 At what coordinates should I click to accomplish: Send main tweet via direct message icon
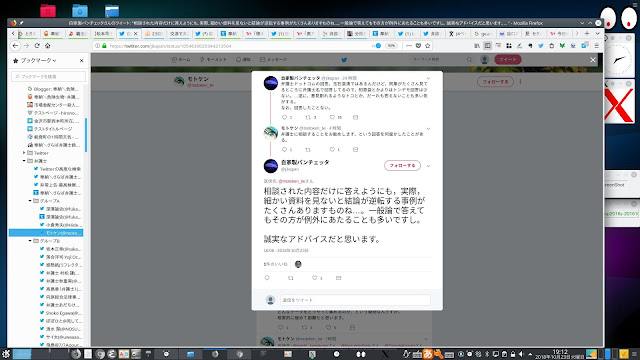338,278
